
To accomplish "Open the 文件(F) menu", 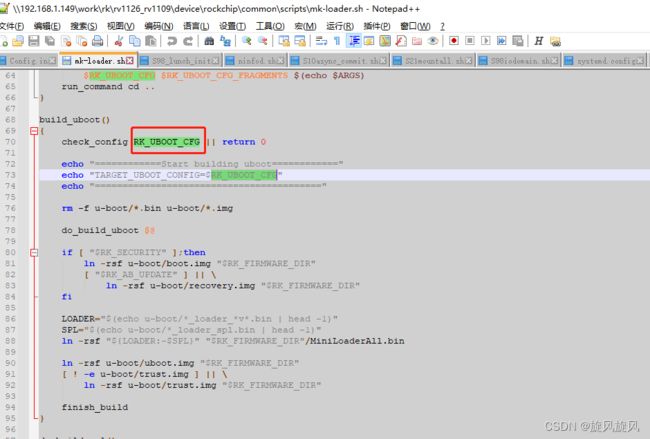I will point(12,26).
